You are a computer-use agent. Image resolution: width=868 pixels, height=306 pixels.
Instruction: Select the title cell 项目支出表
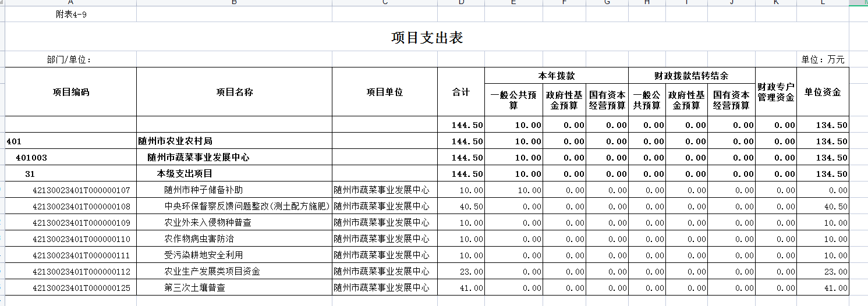coord(427,38)
